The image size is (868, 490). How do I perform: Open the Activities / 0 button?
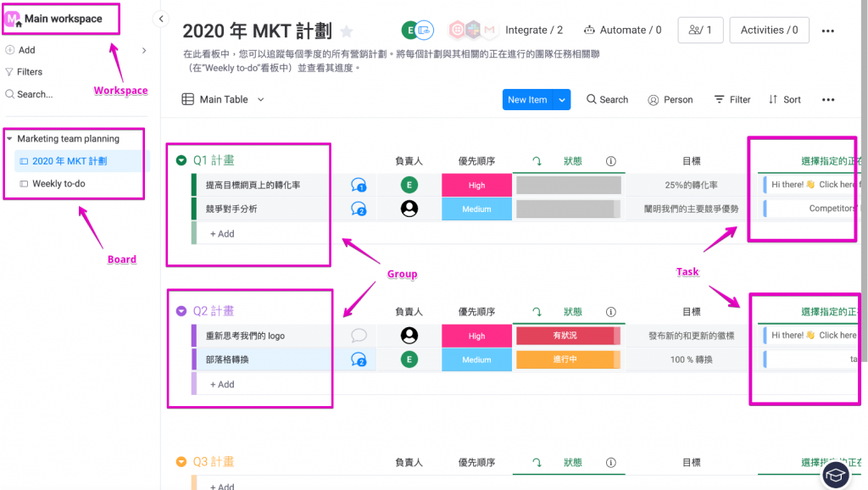[769, 31]
